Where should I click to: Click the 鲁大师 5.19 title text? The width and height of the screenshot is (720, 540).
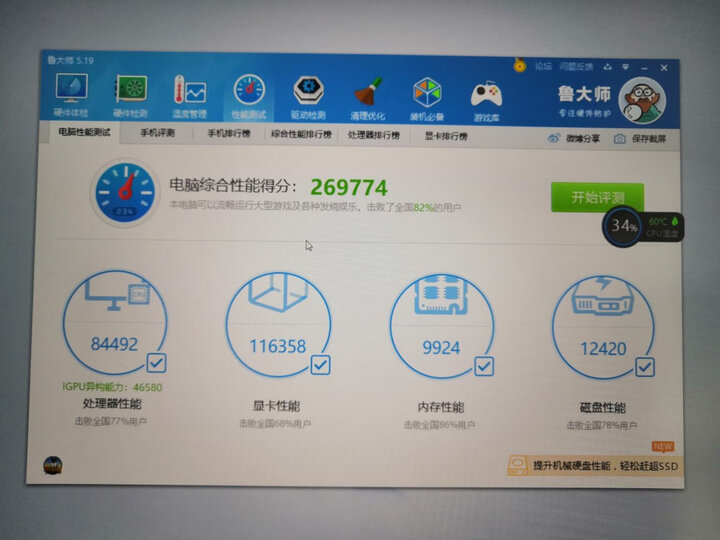click(70, 60)
